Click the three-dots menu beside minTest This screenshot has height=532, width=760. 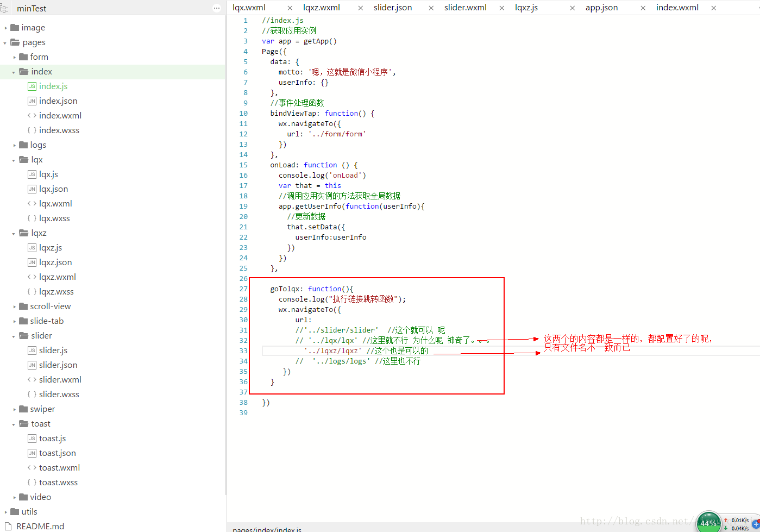tap(216, 8)
